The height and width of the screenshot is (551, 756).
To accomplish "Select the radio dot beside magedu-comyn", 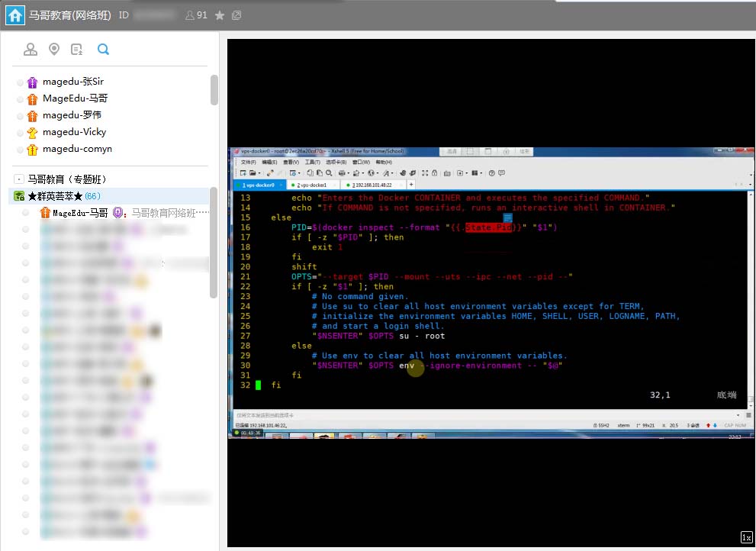I will tap(20, 150).
